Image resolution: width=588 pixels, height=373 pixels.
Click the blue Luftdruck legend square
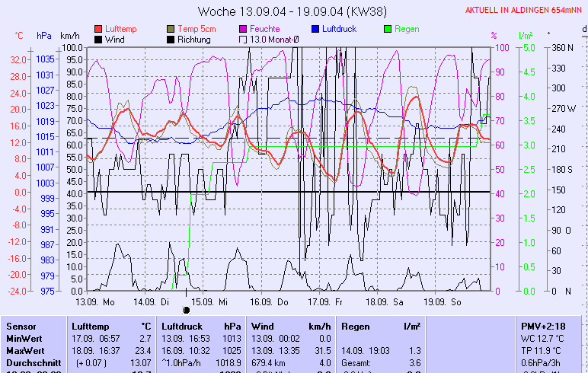[x=316, y=29]
